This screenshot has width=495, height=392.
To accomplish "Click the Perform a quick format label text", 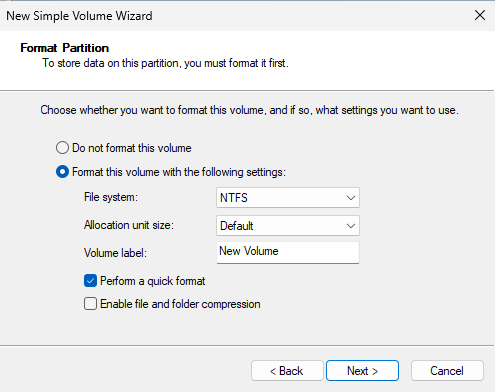I will pyautogui.click(x=153, y=281).
